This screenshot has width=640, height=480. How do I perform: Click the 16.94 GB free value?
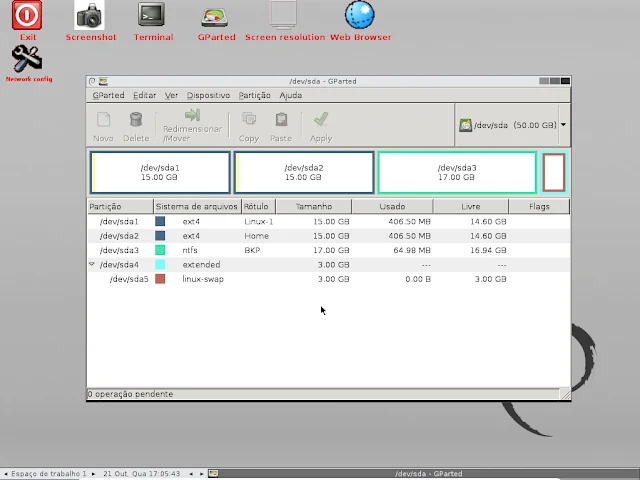tap(488, 250)
